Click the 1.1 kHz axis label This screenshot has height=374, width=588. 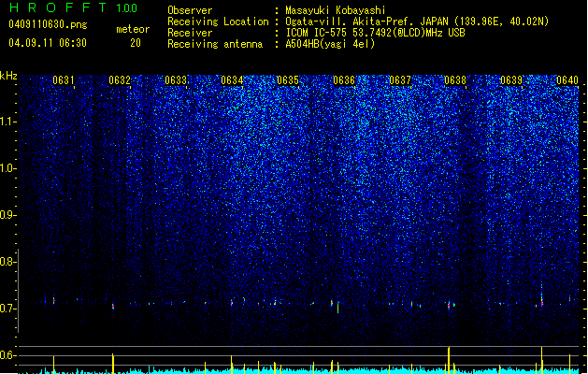(7, 122)
